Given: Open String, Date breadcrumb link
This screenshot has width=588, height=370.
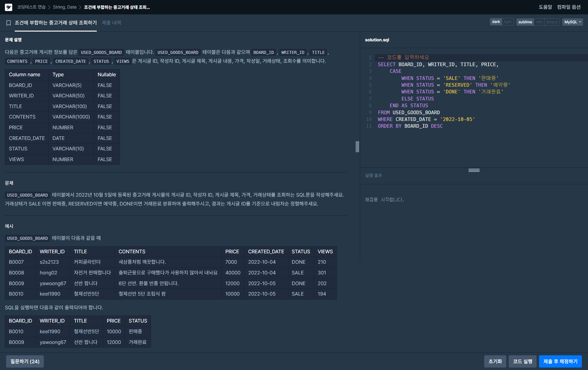Looking at the screenshot, I should point(65,7).
